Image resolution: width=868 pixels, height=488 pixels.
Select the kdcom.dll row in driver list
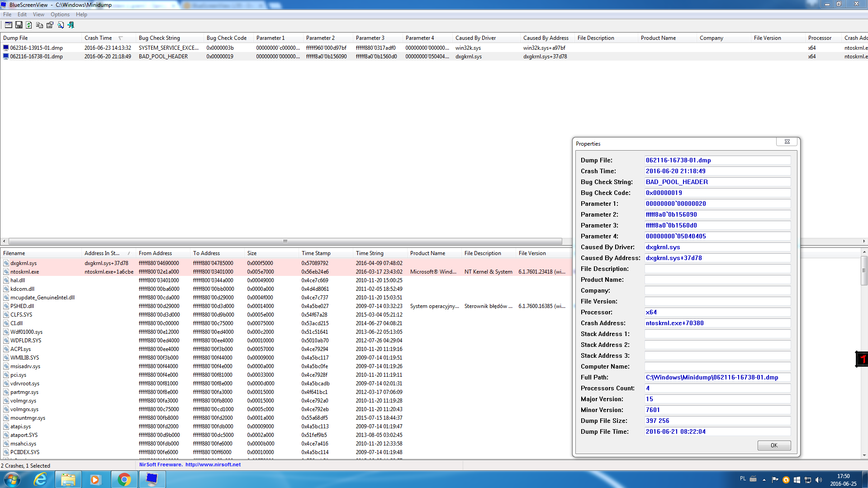(x=286, y=289)
